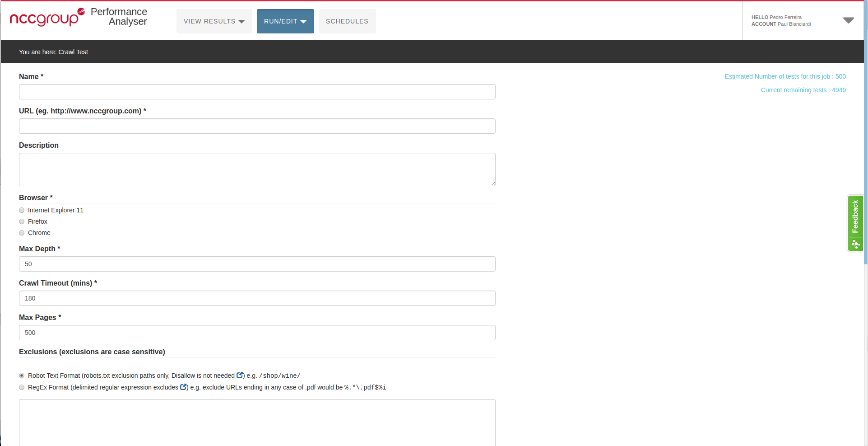Click the 'Exclusions (exclusions are case sensitive)' heading
Image resolution: width=868 pixels, height=446 pixels.
92,352
